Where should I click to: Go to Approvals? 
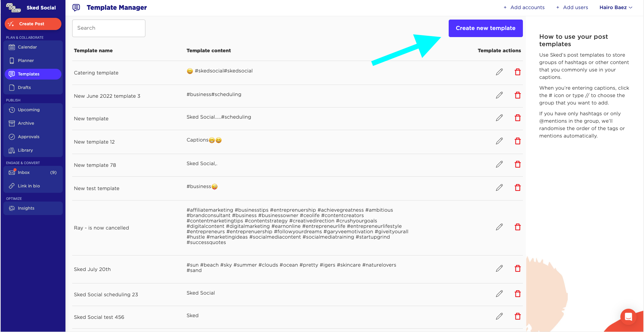pos(33,137)
